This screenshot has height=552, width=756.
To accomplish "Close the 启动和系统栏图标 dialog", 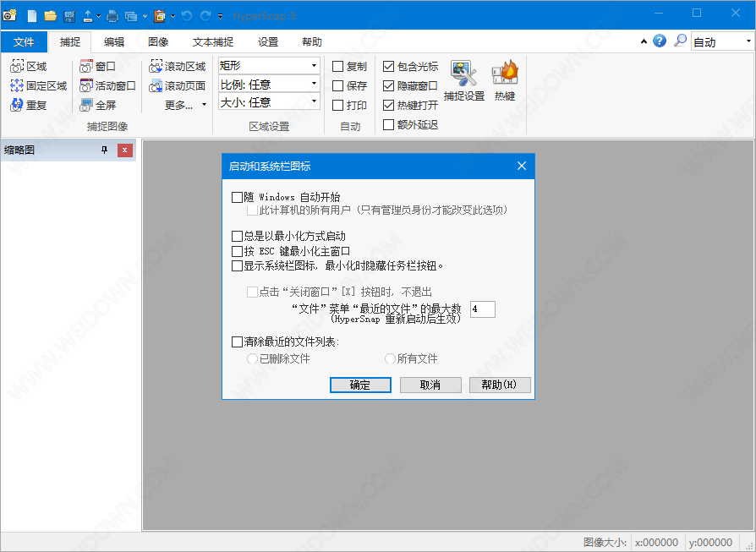I will [522, 166].
